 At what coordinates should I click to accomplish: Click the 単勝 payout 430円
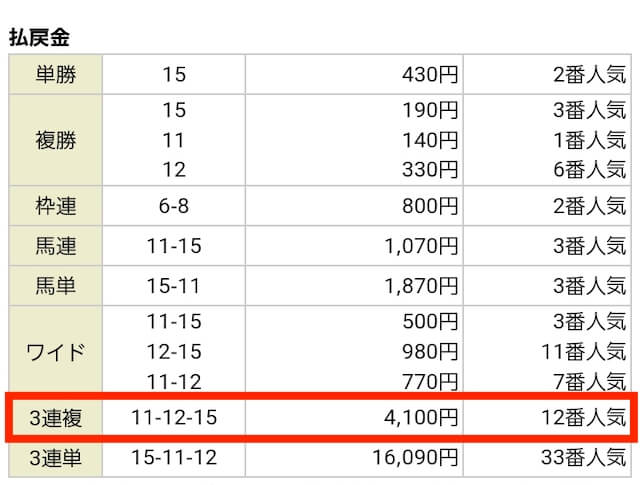[x=430, y=74]
